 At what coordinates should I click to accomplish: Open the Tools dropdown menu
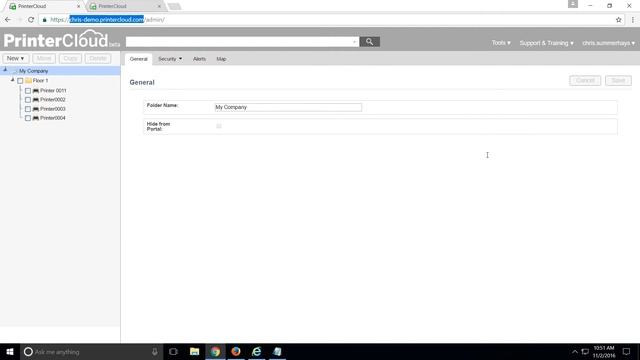[x=501, y=43]
